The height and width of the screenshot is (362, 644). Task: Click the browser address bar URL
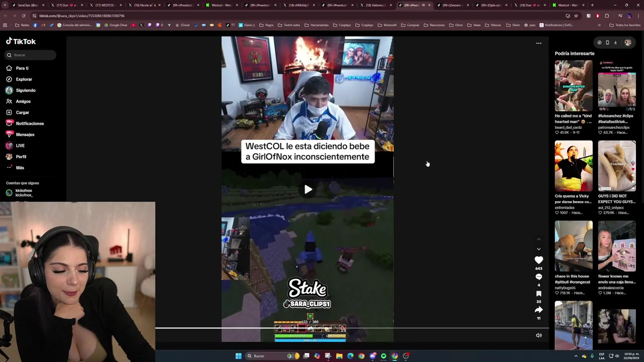click(x=82, y=16)
